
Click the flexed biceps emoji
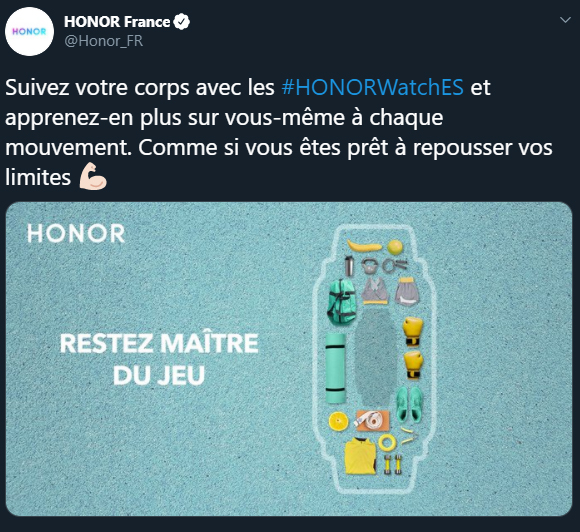point(93,176)
